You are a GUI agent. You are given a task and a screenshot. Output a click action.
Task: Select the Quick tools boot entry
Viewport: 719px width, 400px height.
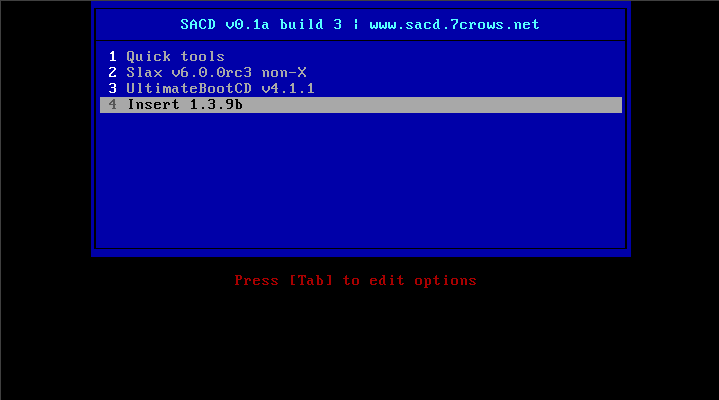tap(361, 56)
